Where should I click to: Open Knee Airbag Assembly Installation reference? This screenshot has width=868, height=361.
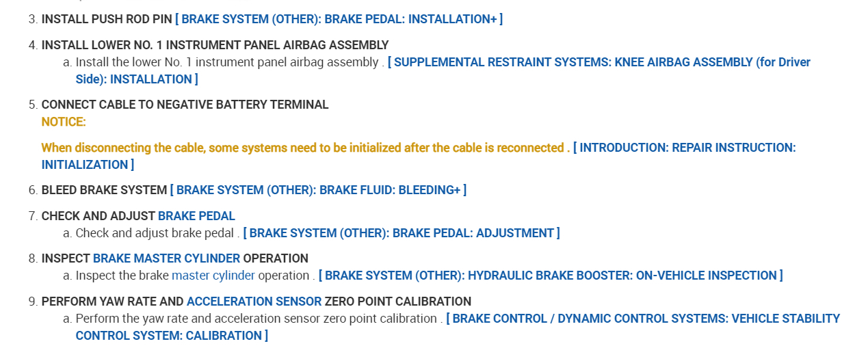coord(599,62)
